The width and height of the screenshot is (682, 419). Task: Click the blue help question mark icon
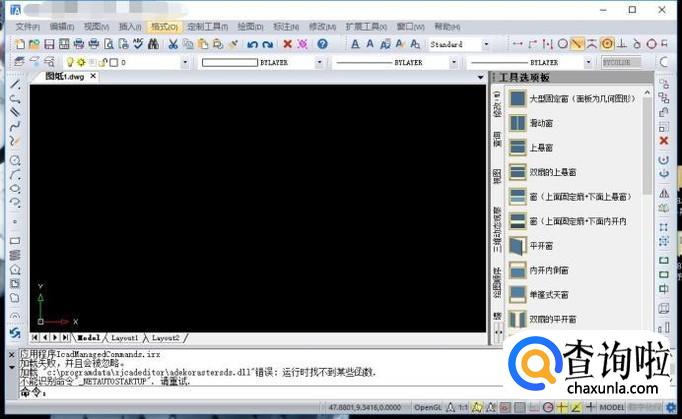[x=322, y=44]
